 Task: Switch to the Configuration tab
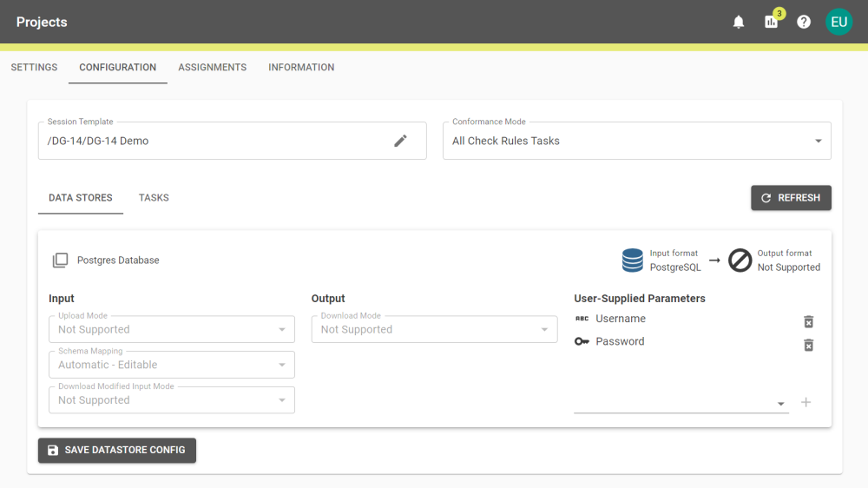coord(117,67)
